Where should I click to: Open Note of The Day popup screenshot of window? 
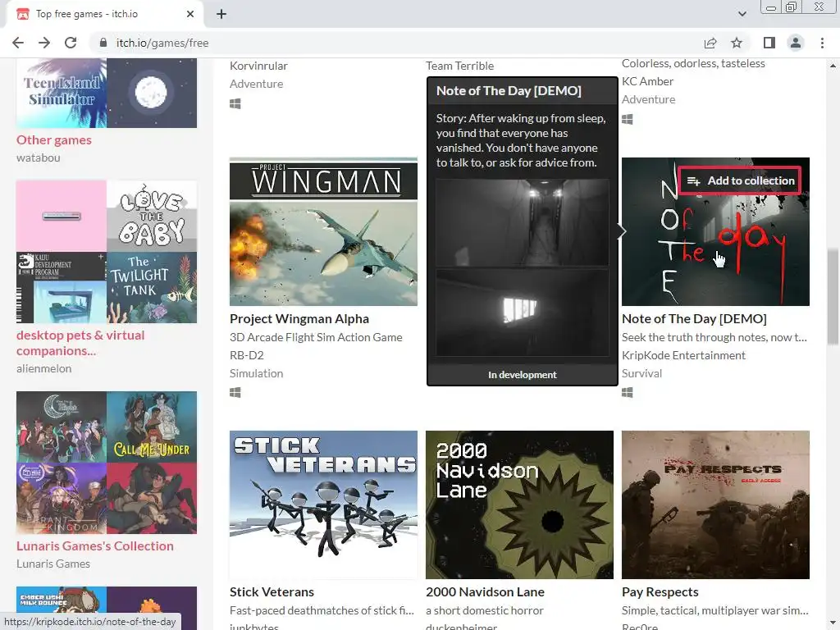pyautogui.click(x=523, y=313)
